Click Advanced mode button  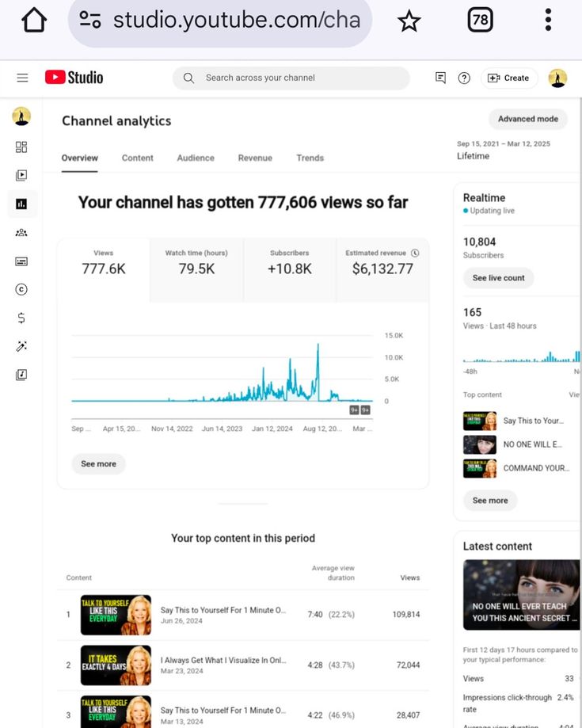[527, 119]
